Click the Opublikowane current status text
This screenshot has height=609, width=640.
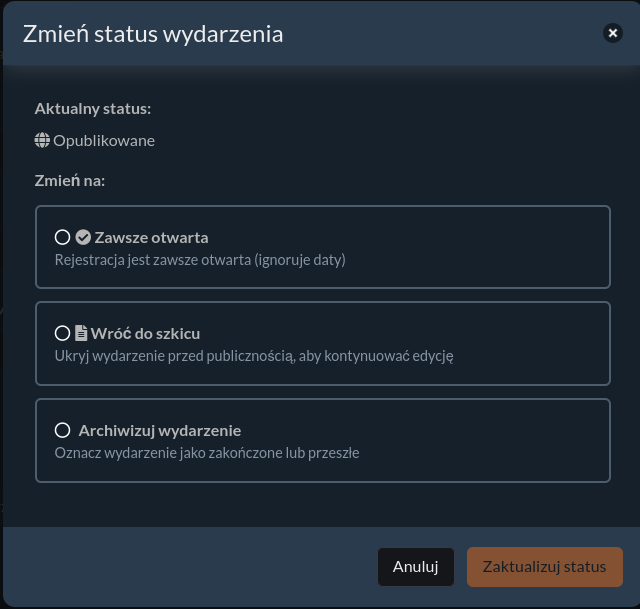pyautogui.click(x=104, y=141)
